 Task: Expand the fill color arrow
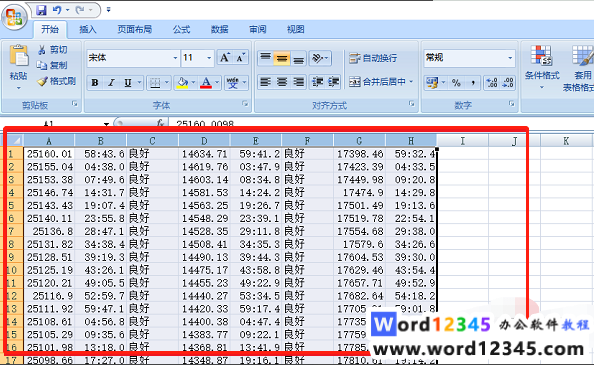pos(193,83)
